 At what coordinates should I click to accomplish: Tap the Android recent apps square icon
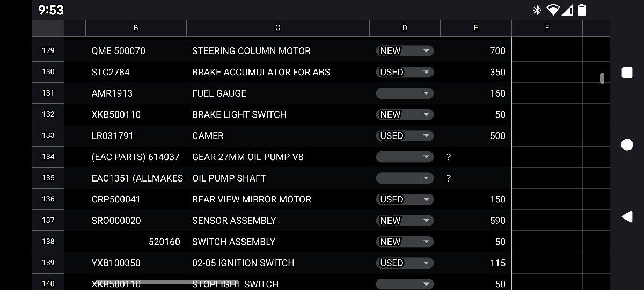click(627, 73)
